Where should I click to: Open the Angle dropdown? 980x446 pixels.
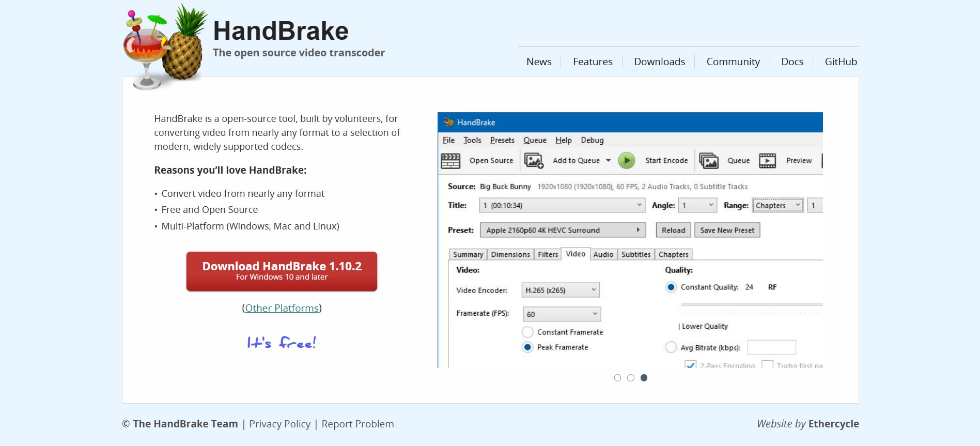pyautogui.click(x=697, y=205)
